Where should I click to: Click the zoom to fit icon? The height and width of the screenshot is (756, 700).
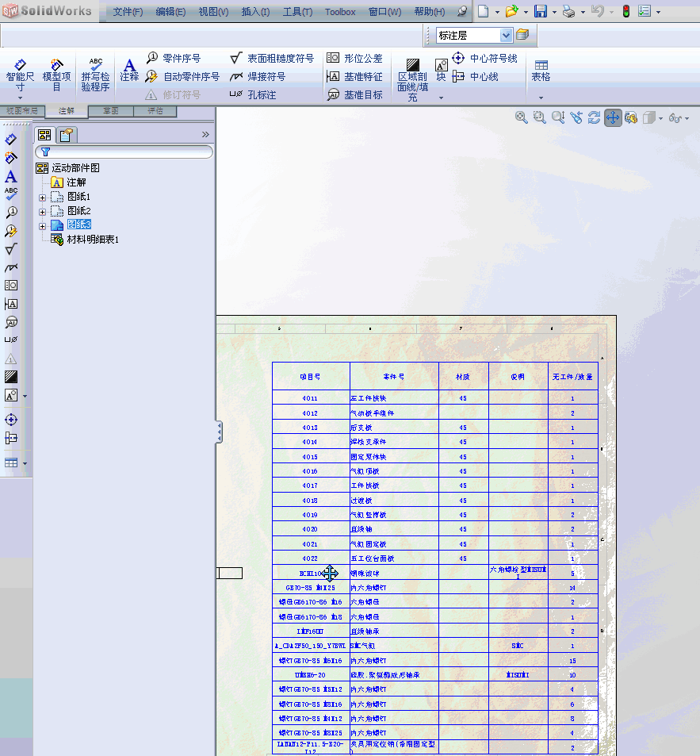(x=522, y=117)
